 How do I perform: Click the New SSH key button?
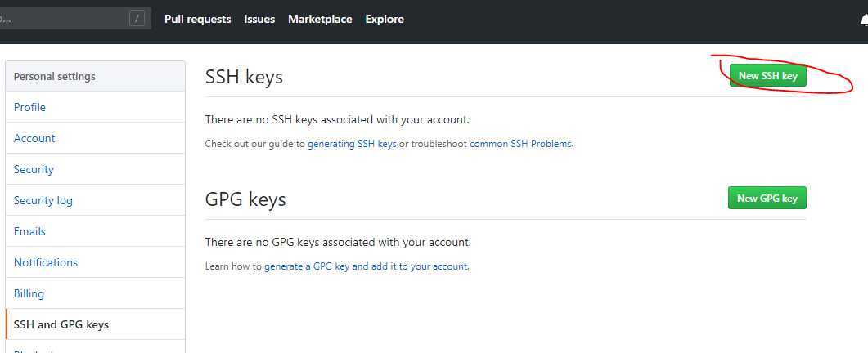768,76
